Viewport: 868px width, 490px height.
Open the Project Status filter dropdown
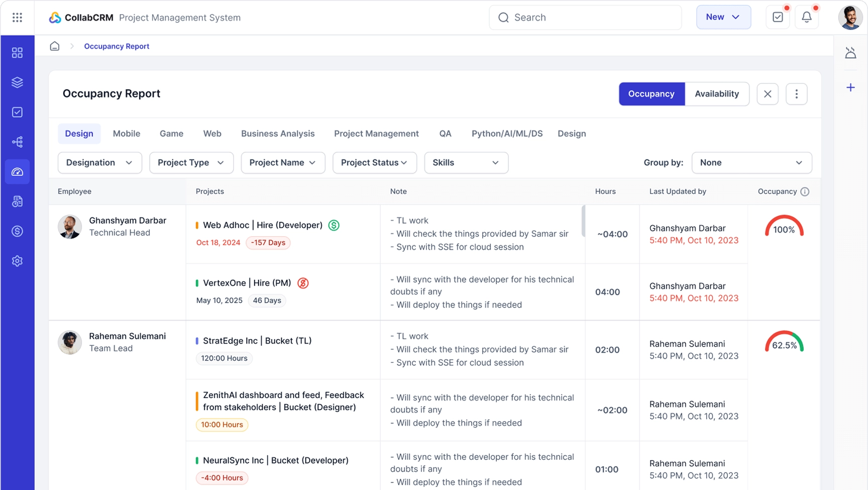point(375,163)
